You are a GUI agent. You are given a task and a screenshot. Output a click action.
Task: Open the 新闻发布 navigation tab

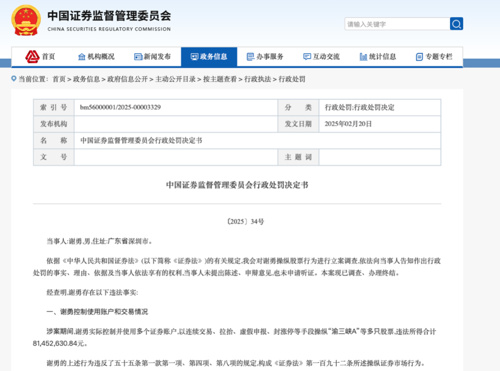(153, 57)
